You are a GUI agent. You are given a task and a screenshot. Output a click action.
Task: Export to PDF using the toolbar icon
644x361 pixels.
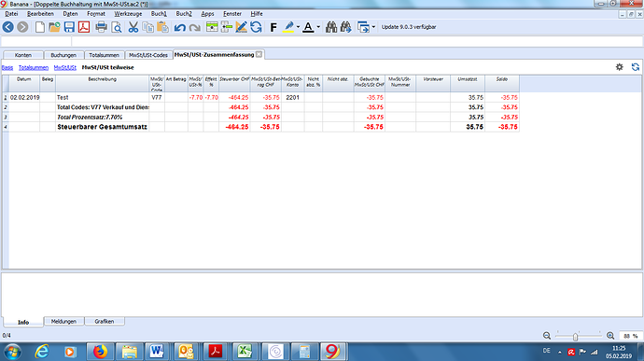point(84,27)
